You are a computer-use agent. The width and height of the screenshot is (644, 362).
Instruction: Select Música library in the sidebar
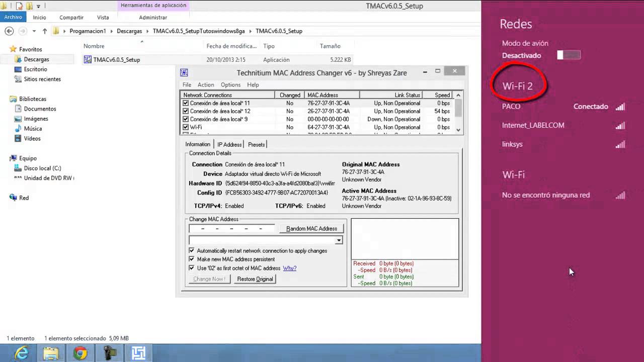(x=33, y=129)
